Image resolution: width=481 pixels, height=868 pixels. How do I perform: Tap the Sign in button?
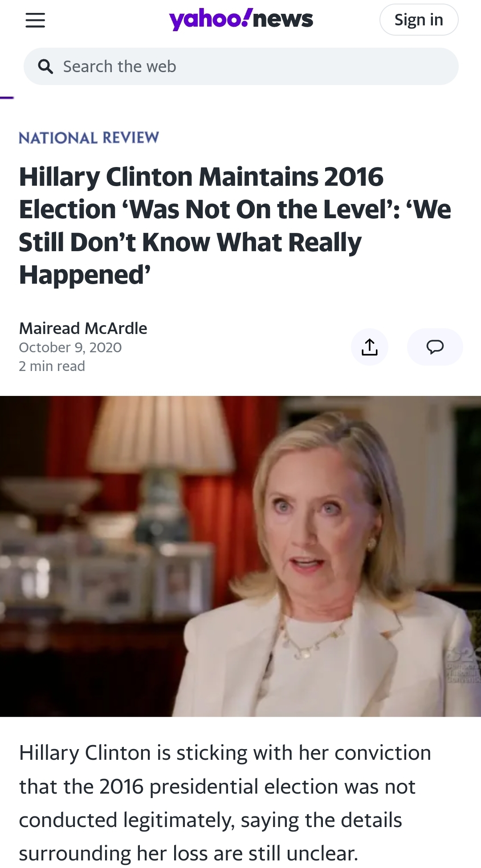tap(419, 20)
